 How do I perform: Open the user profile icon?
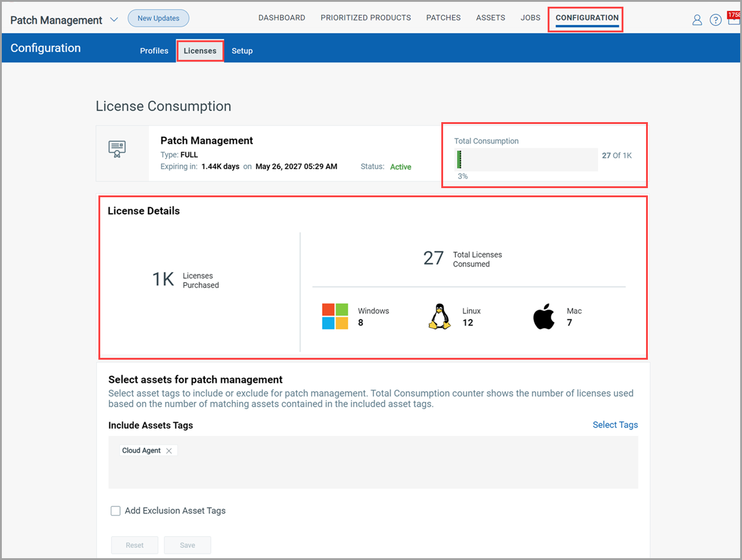[x=697, y=20]
